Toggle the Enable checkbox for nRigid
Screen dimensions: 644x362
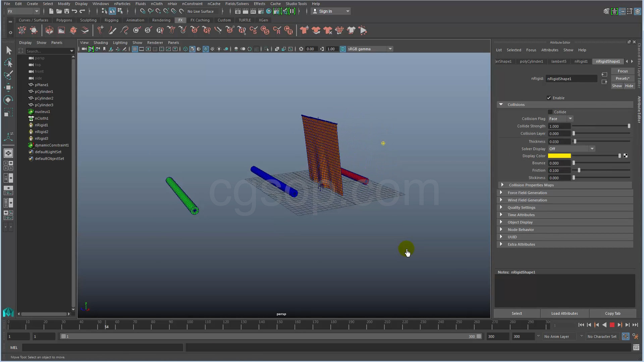pos(549,98)
